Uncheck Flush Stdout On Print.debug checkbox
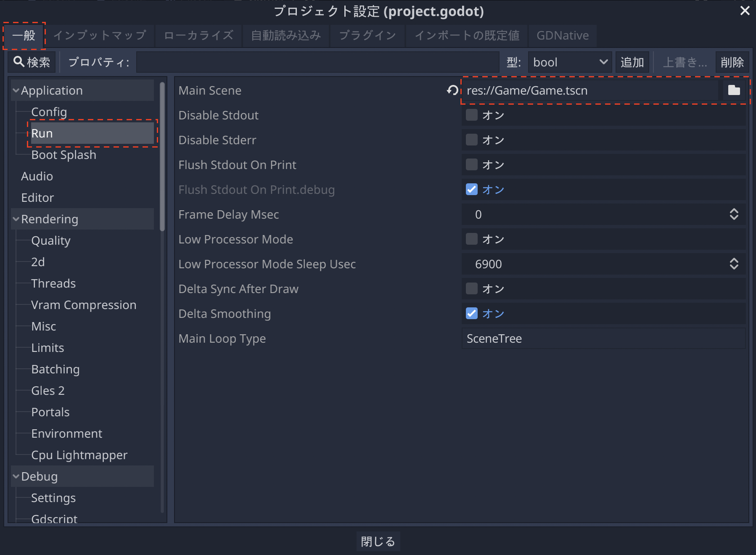The image size is (756, 555). click(x=472, y=189)
